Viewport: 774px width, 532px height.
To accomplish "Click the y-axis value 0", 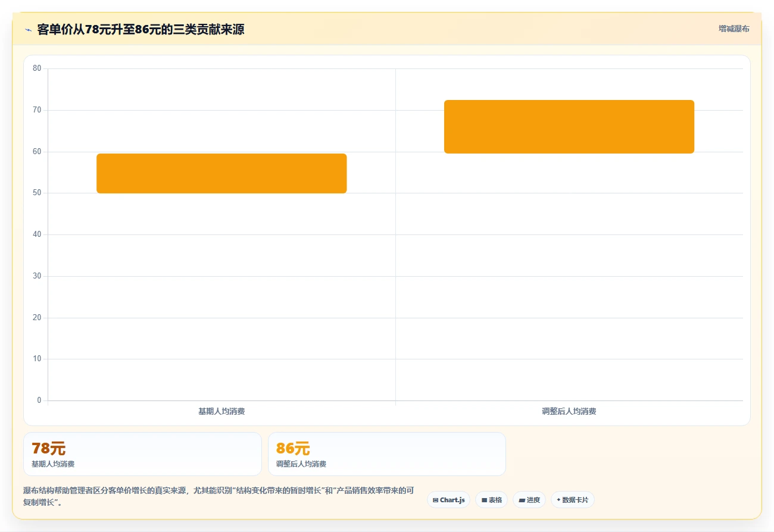I will tap(39, 400).
